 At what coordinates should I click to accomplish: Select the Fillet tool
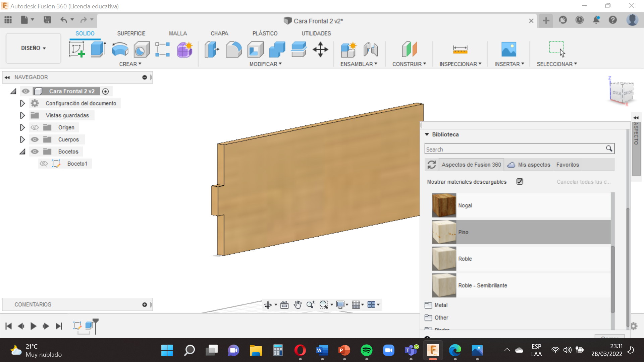tap(234, 49)
